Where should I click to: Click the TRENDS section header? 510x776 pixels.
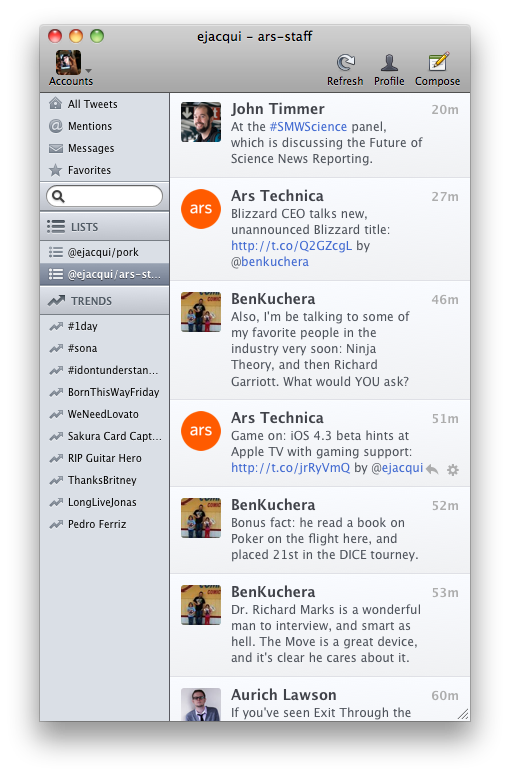(x=104, y=301)
